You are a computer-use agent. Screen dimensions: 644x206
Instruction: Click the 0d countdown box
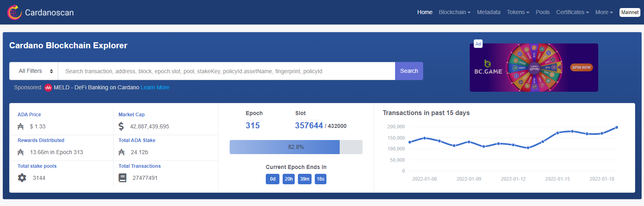click(x=273, y=179)
